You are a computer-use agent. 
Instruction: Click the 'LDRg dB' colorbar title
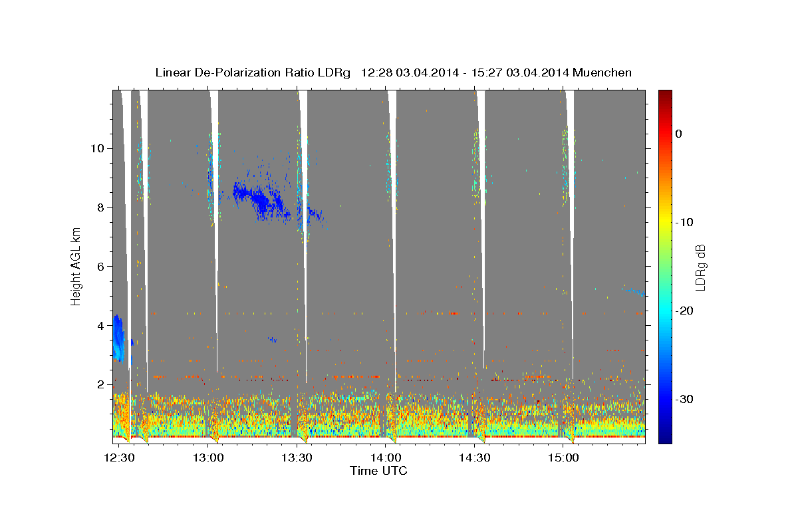[700, 266]
